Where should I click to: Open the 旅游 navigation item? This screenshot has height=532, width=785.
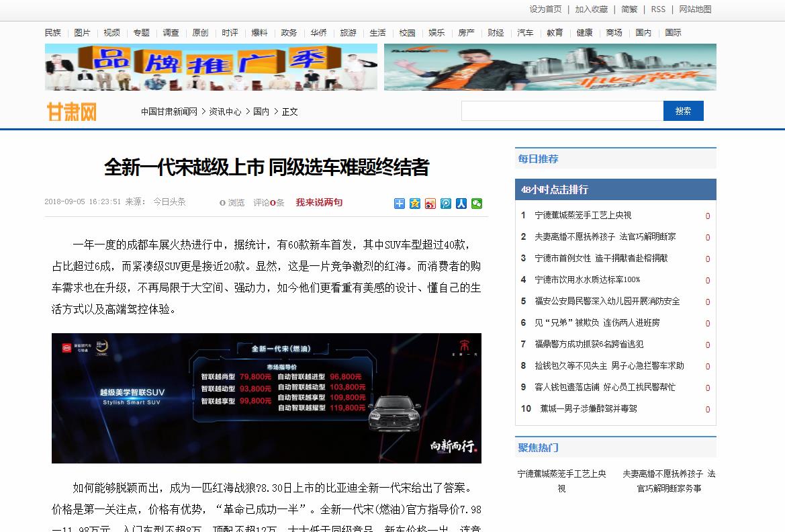(348, 32)
